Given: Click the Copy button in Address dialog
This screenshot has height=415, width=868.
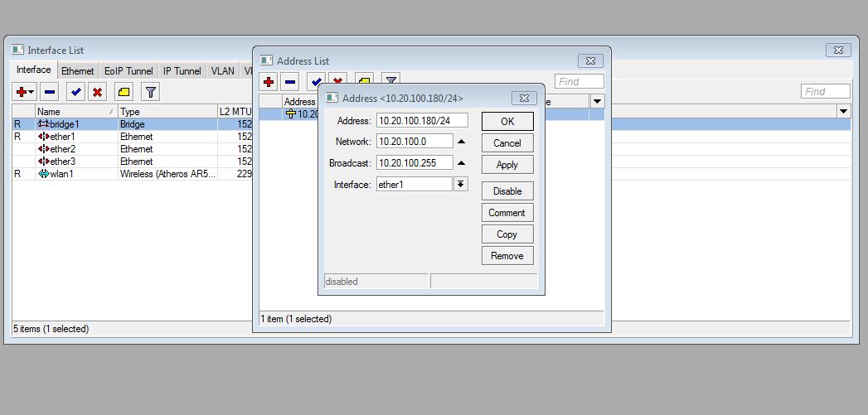Looking at the screenshot, I should 507,234.
